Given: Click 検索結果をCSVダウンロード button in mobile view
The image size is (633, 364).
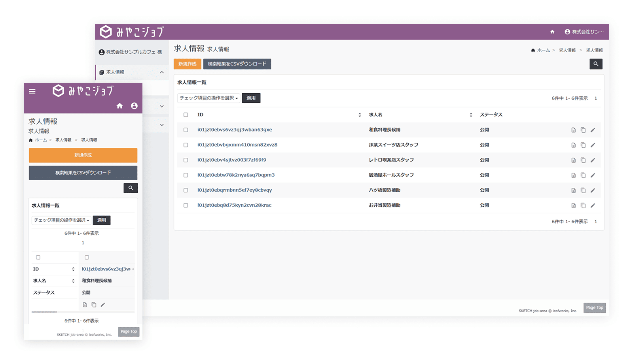Looking at the screenshot, I should pyautogui.click(x=83, y=173).
